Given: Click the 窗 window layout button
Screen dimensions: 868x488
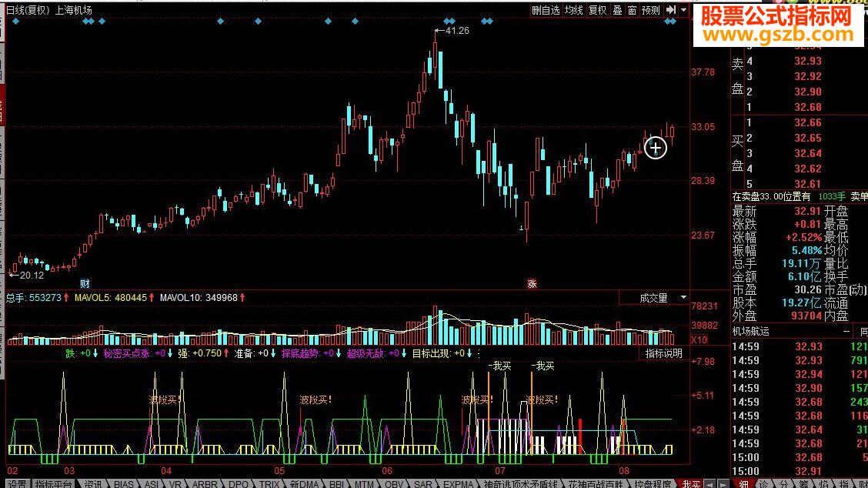Looking at the screenshot, I should click(x=632, y=10).
